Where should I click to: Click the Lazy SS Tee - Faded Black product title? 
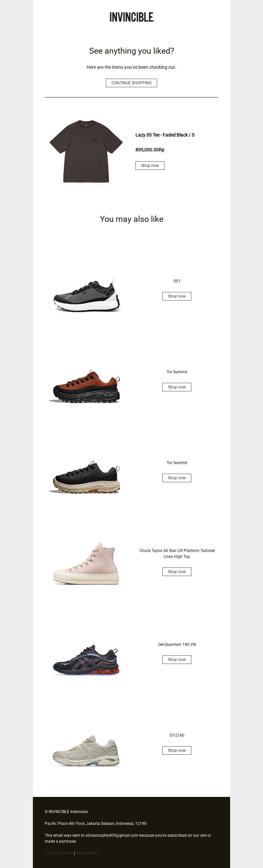[165, 135]
